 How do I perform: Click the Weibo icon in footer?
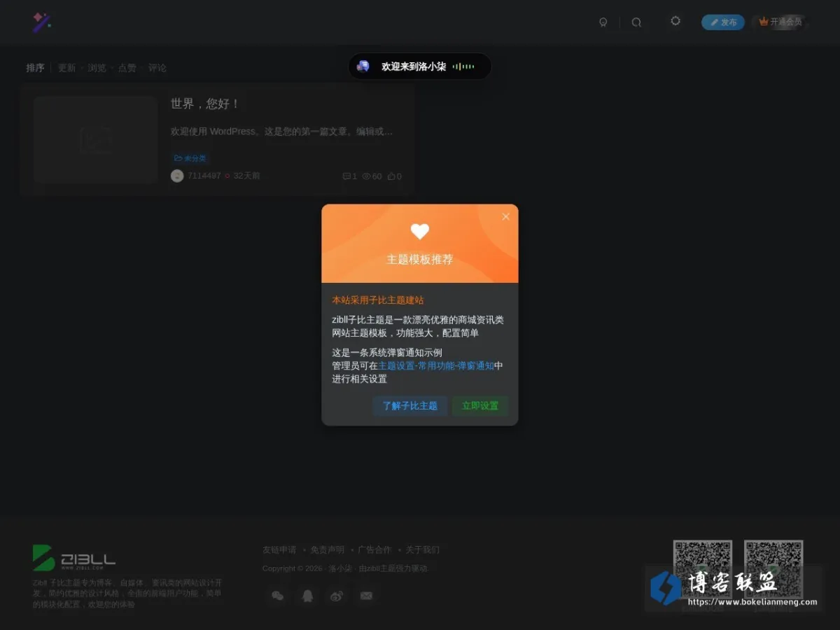coord(337,596)
